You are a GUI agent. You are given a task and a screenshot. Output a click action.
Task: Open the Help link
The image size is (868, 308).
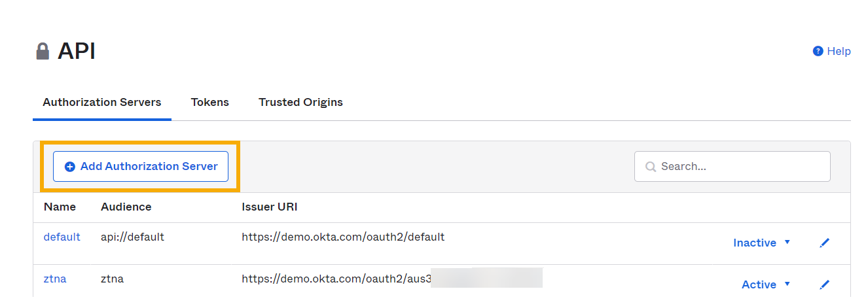pyautogui.click(x=839, y=51)
